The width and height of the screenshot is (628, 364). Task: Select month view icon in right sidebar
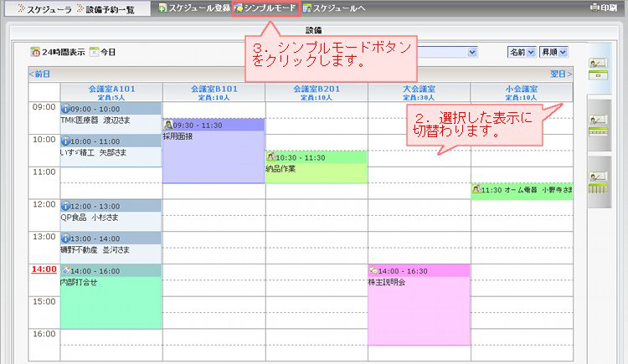pos(598,183)
